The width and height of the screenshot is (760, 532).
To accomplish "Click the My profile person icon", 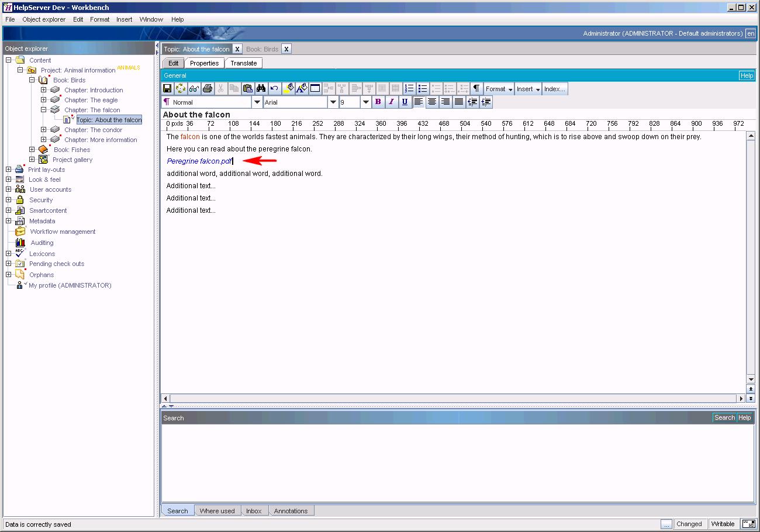I will [20, 285].
